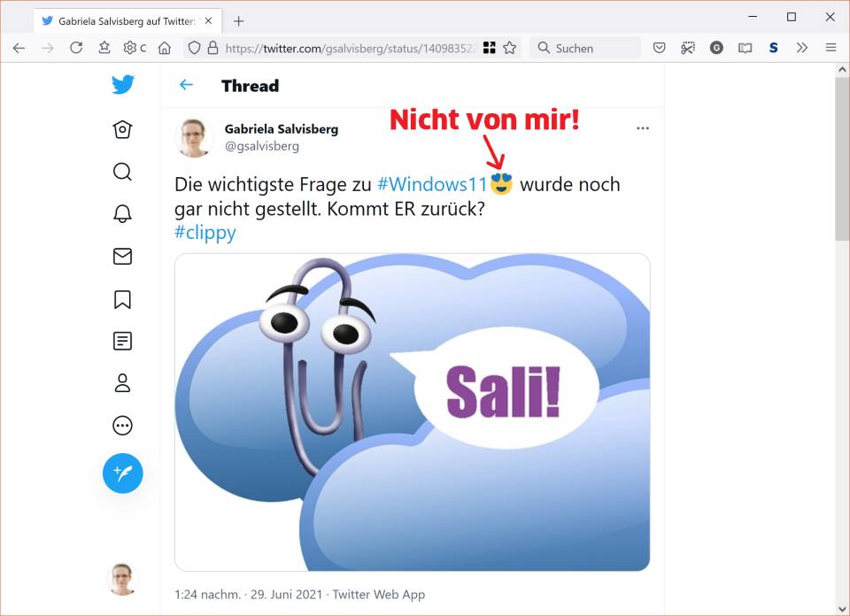Screen dimensions: 850x616
Task: Open Lists icon in sidebar
Action: [122, 342]
